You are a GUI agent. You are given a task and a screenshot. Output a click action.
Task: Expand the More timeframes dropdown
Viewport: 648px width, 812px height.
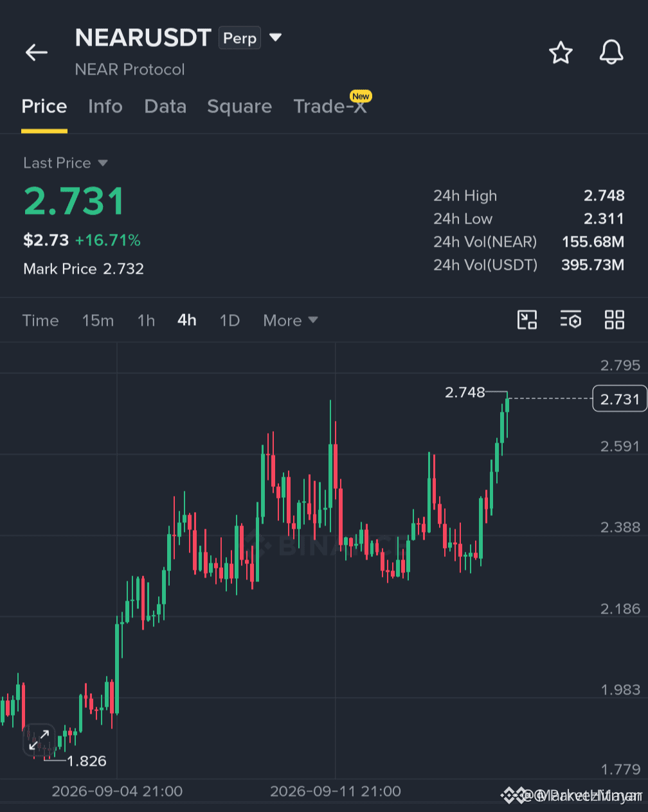(x=291, y=321)
